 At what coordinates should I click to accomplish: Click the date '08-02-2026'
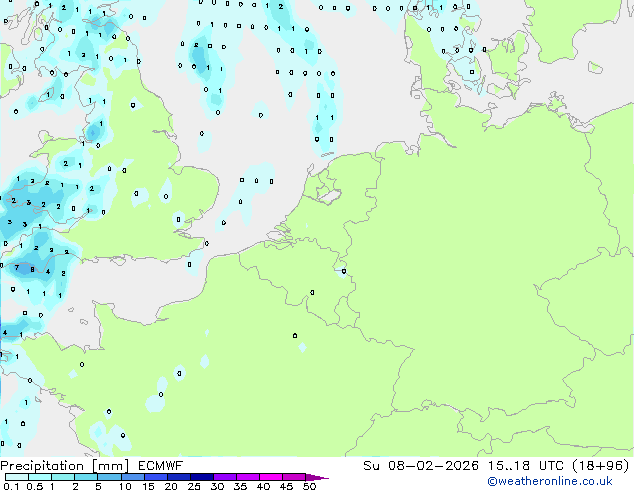[433, 466]
